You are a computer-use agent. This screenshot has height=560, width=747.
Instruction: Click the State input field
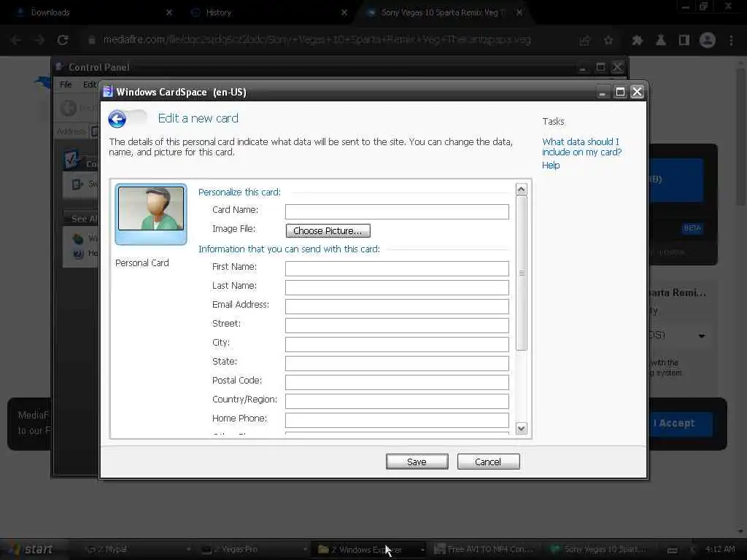tap(397, 363)
